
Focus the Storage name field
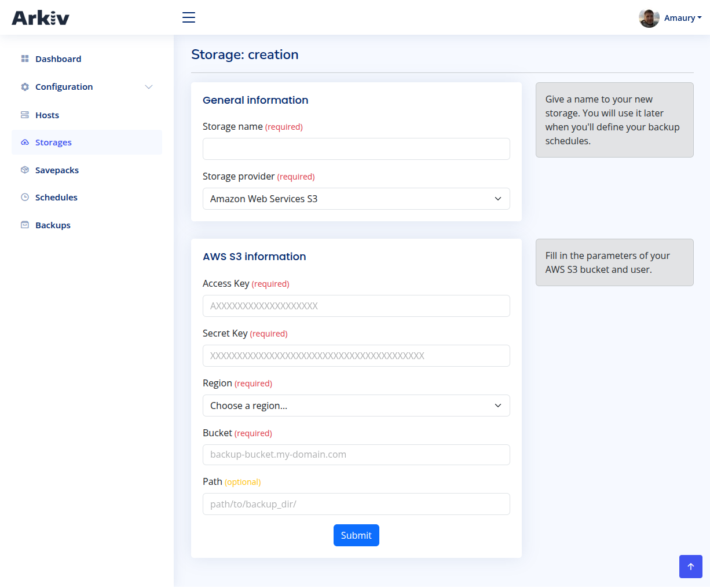[356, 149]
